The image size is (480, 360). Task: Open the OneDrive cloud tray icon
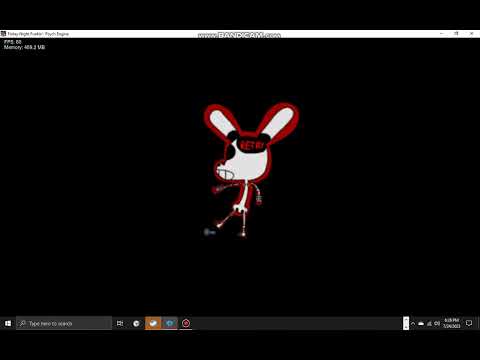421,324
